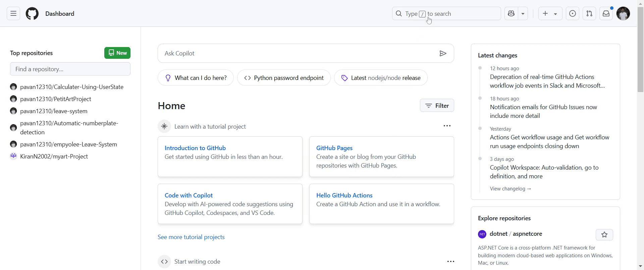644x270 pixels.
Task: Open Pull Requests icon in header
Action: coord(589,13)
